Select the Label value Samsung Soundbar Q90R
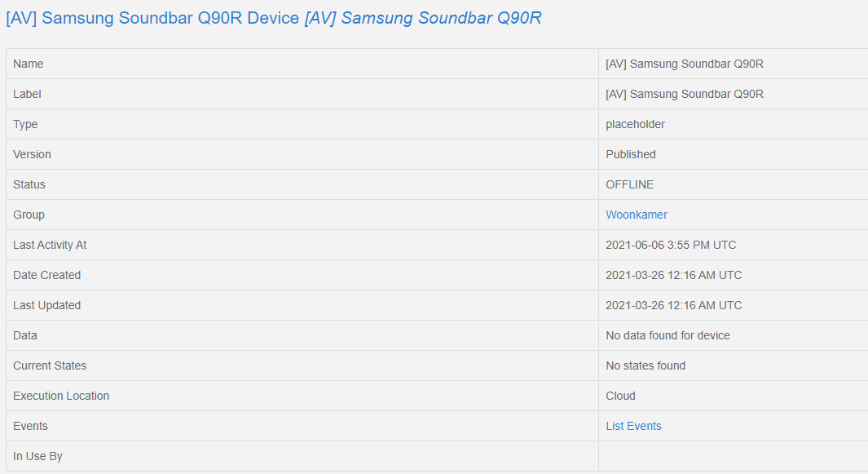Screen dimensions: 868x474 [x=685, y=94]
